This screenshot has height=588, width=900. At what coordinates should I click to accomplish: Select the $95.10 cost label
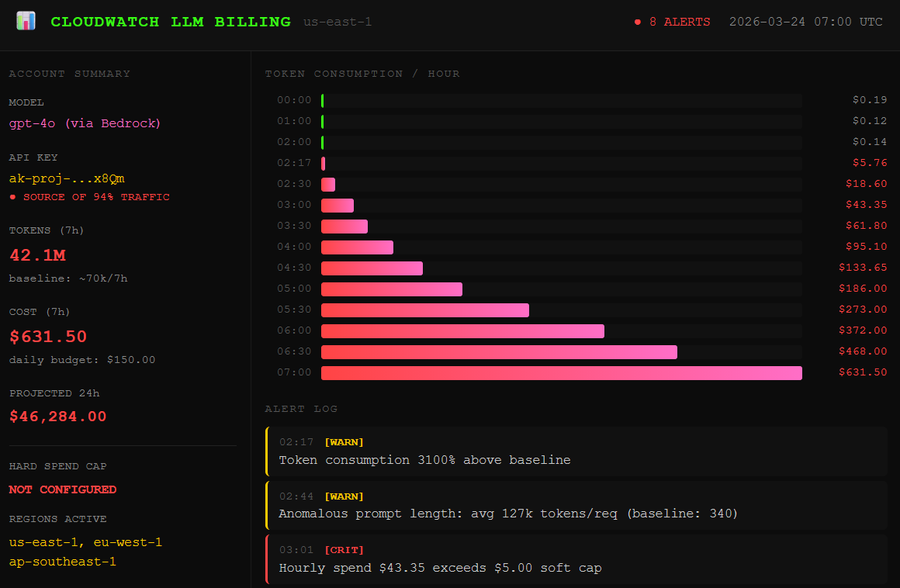click(866, 246)
